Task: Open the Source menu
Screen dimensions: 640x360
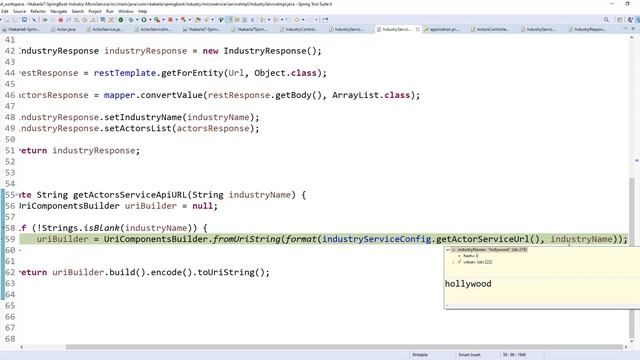Action: [19, 11]
